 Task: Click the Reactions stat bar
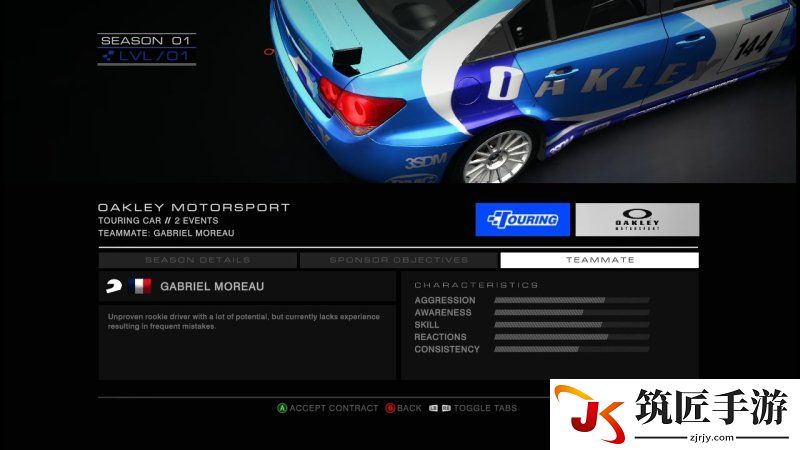[571, 337]
